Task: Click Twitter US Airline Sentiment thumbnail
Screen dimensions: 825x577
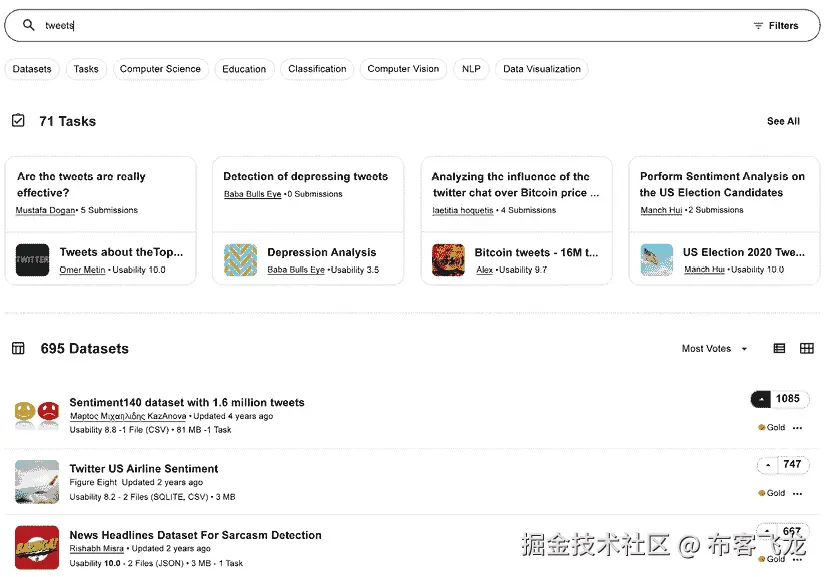Action: tap(37, 482)
